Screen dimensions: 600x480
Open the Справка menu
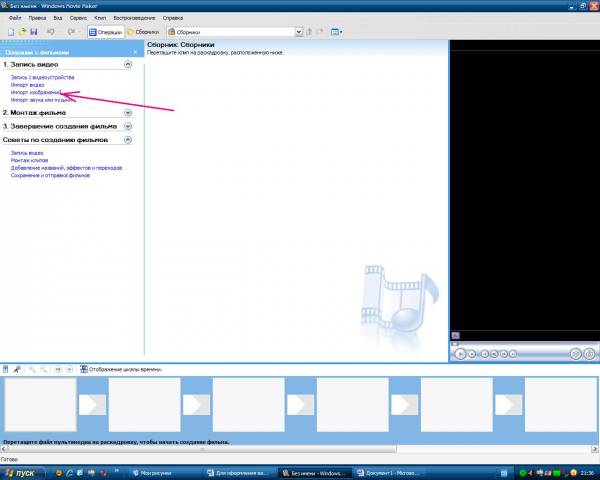[x=173, y=18]
